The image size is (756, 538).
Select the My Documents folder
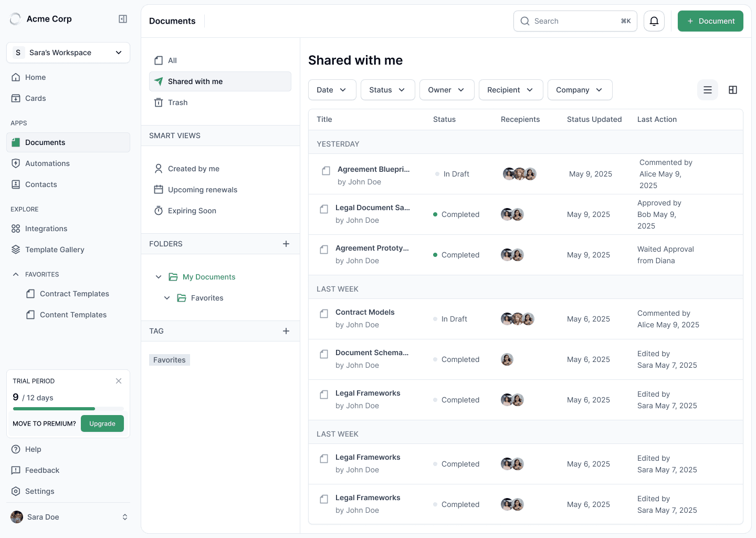pos(209,277)
